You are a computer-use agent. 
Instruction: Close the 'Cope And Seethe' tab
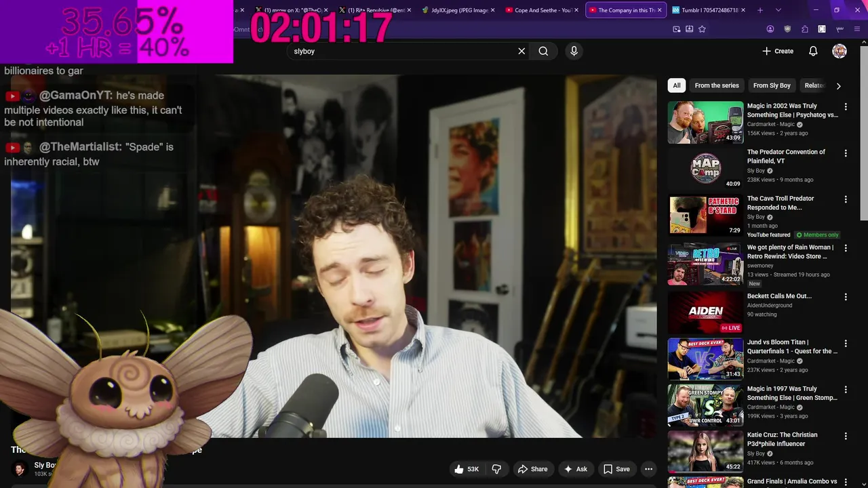click(x=576, y=10)
